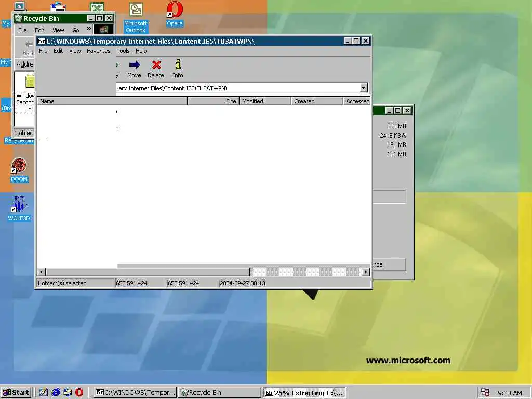
Task: Click the Recycle Bin window title icon
Action: click(x=18, y=18)
